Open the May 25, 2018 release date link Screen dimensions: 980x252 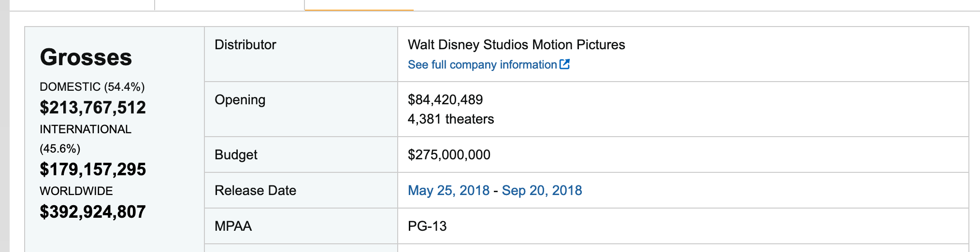448,190
